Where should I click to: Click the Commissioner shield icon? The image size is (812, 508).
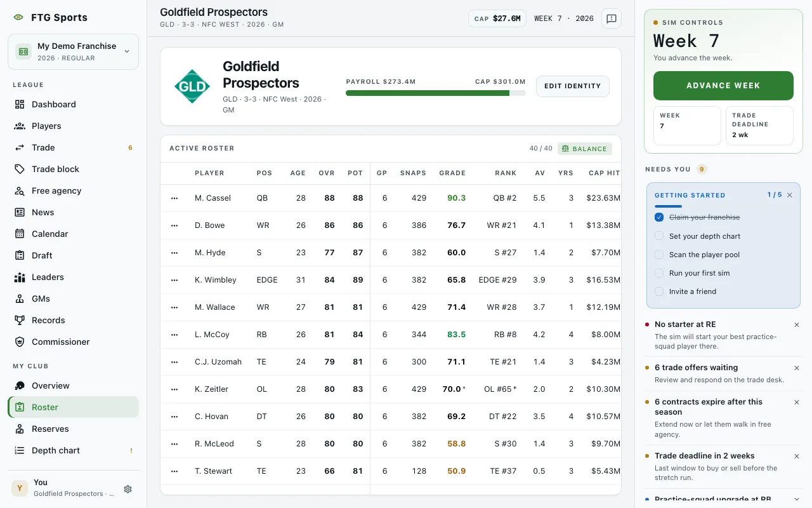tap(20, 342)
